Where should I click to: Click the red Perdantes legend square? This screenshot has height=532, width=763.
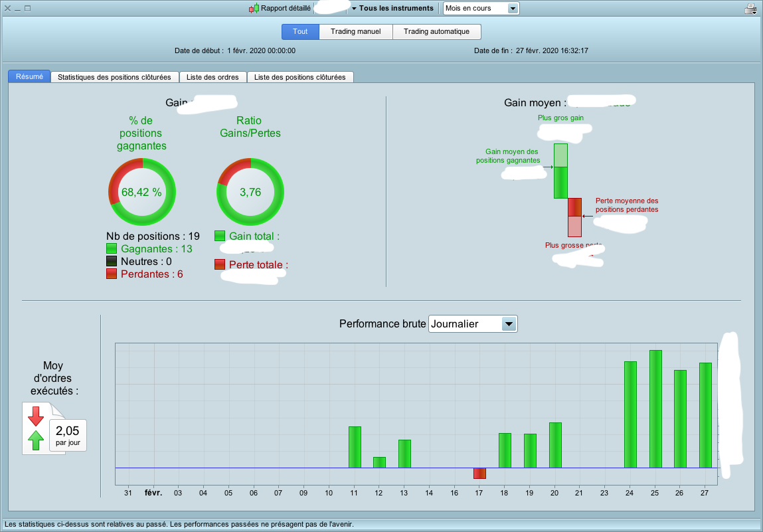pyautogui.click(x=112, y=274)
